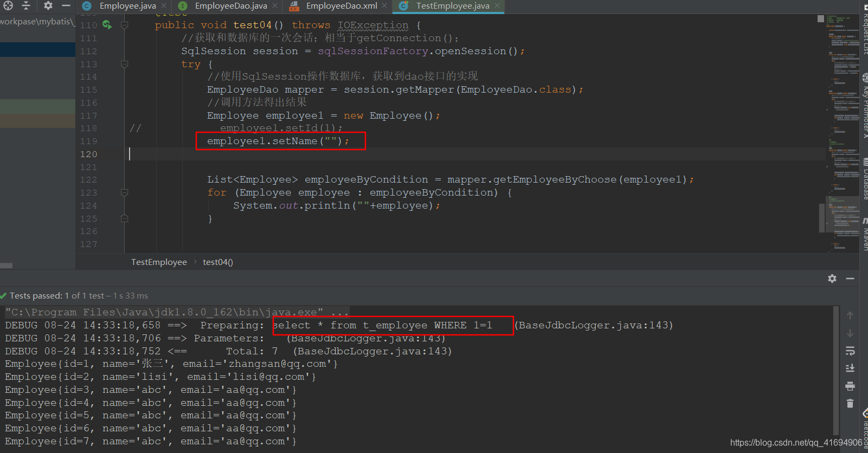Close the EmployeeDao.xml tab
Screen dimensions: 868x453
[x=384, y=6]
